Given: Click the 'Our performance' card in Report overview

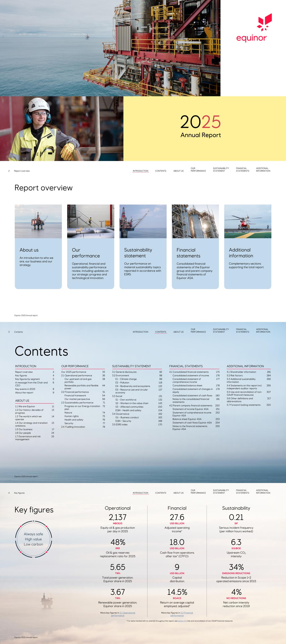Looking at the screenshot, I should [x=90, y=263].
